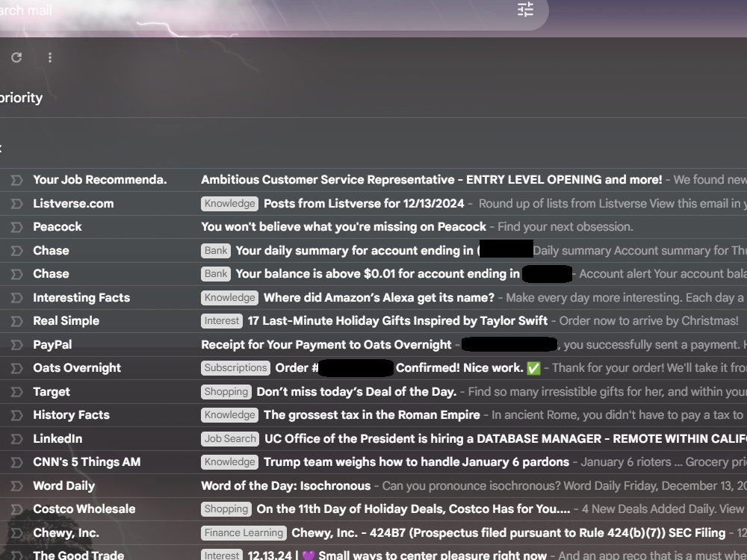Mark Oats Overnight email as important
The height and width of the screenshot is (560, 747).
tap(16, 368)
